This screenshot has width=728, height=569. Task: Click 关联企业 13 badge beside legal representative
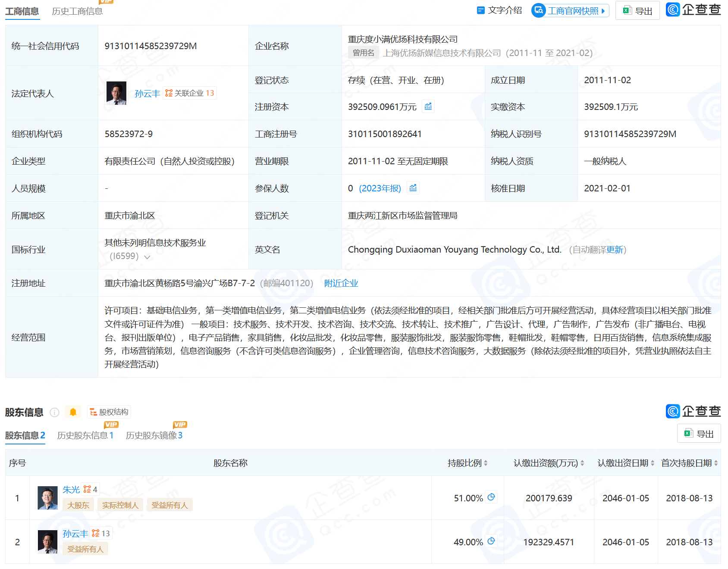click(190, 93)
